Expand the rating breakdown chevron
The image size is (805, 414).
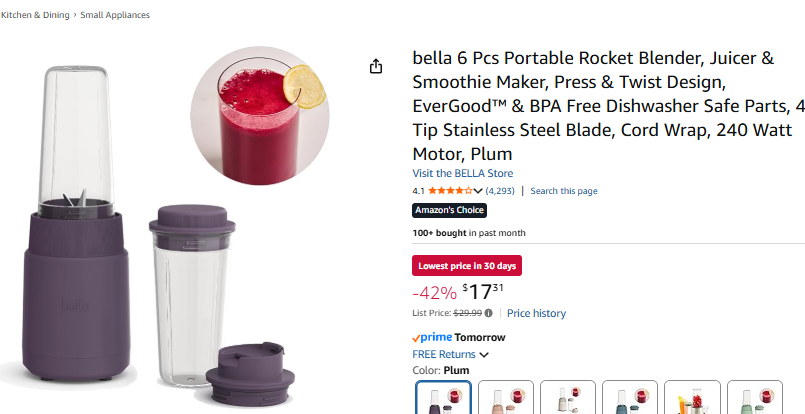(x=478, y=191)
